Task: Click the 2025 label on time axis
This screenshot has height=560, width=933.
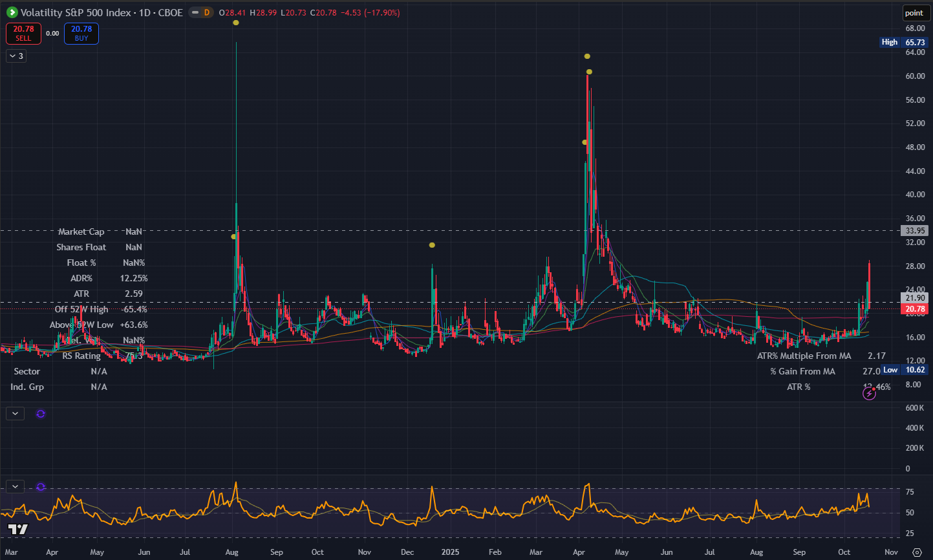Action: tap(451, 552)
